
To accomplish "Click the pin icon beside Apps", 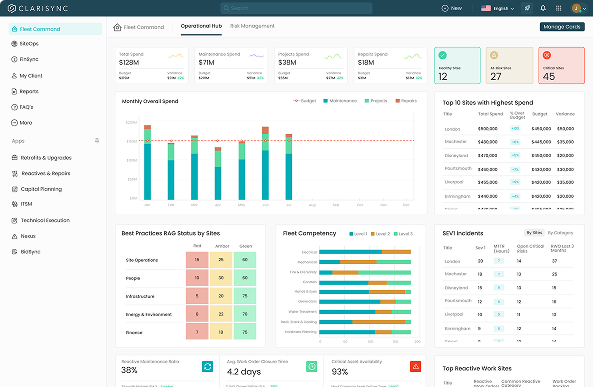I will (97, 140).
